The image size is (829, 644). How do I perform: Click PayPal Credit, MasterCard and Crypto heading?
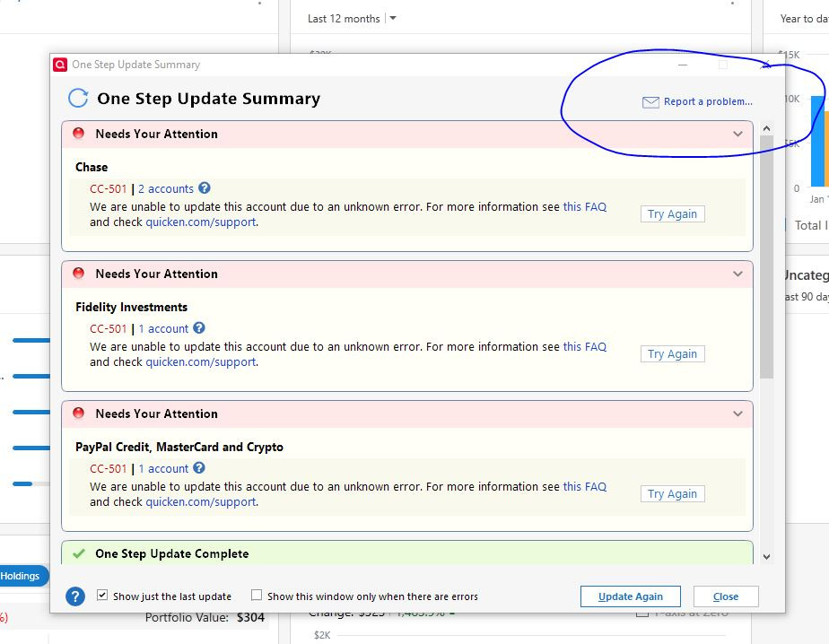click(x=179, y=448)
